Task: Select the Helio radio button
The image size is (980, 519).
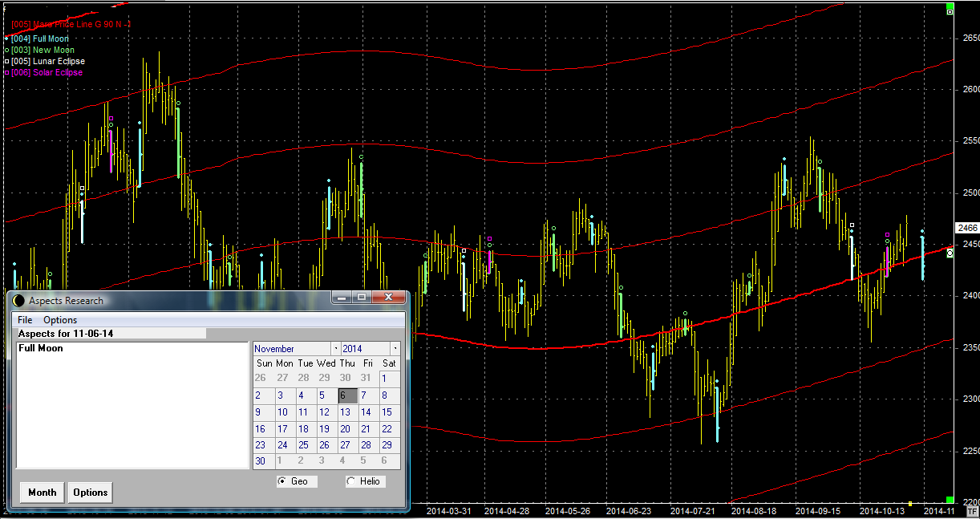Action: 350,481
